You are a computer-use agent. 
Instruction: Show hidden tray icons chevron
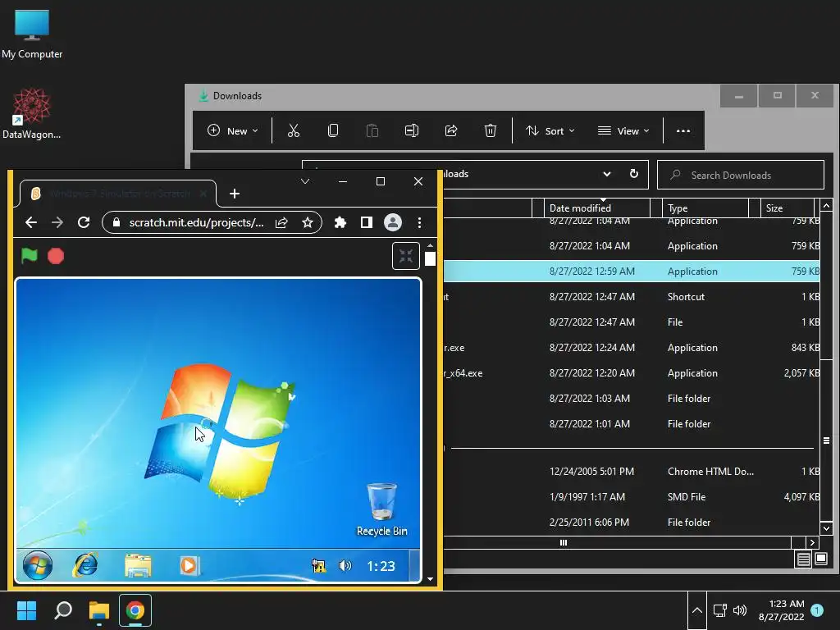click(x=697, y=610)
